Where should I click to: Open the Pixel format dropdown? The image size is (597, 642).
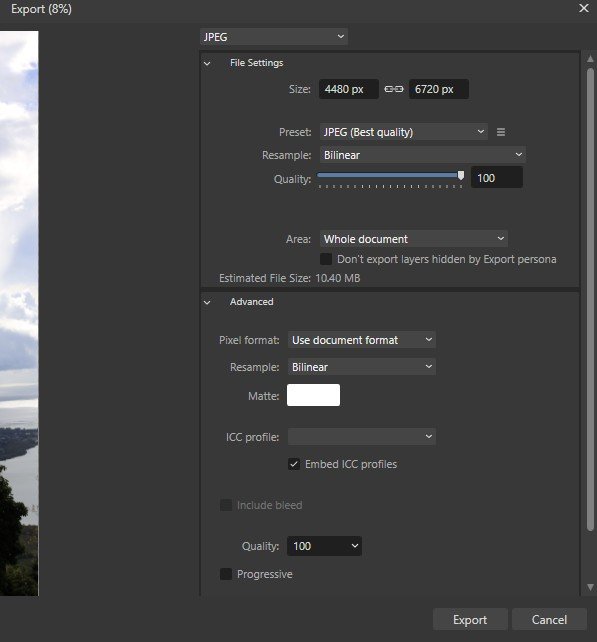(362, 340)
